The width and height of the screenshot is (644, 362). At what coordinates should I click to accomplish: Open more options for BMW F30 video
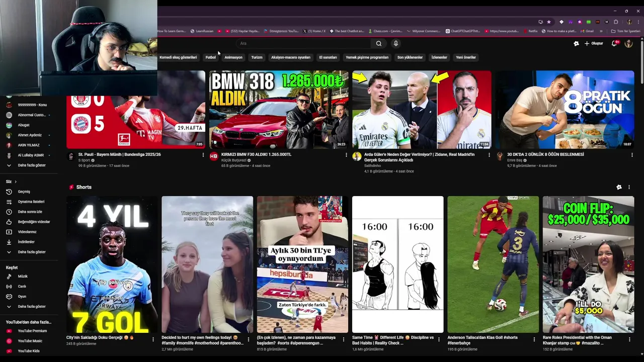coord(346,155)
